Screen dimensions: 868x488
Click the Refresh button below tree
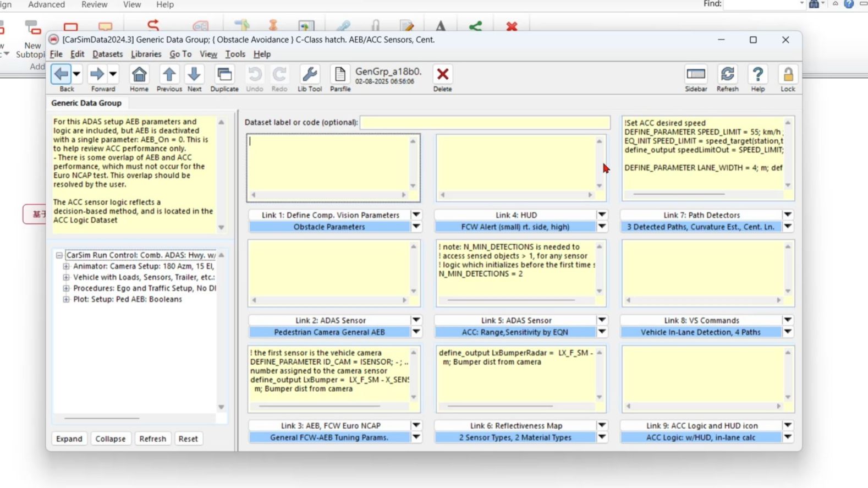click(x=152, y=438)
